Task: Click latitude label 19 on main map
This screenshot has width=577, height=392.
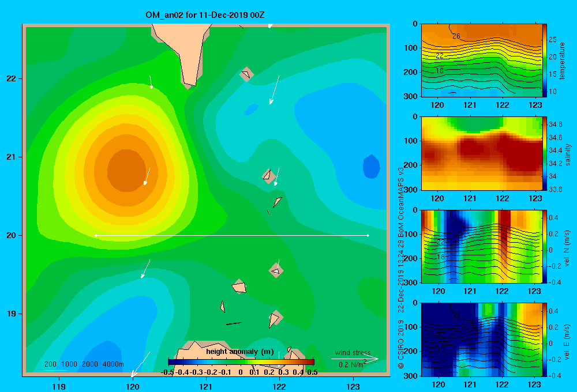Action: coord(12,314)
